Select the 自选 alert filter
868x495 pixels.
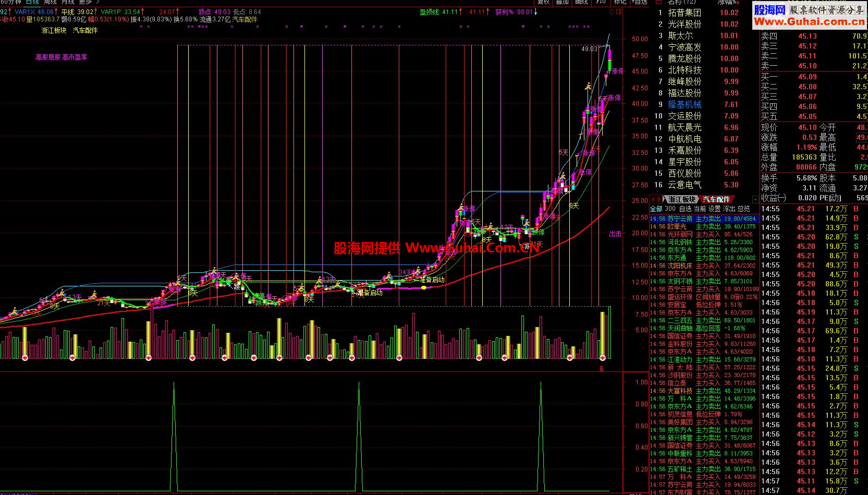(685, 209)
